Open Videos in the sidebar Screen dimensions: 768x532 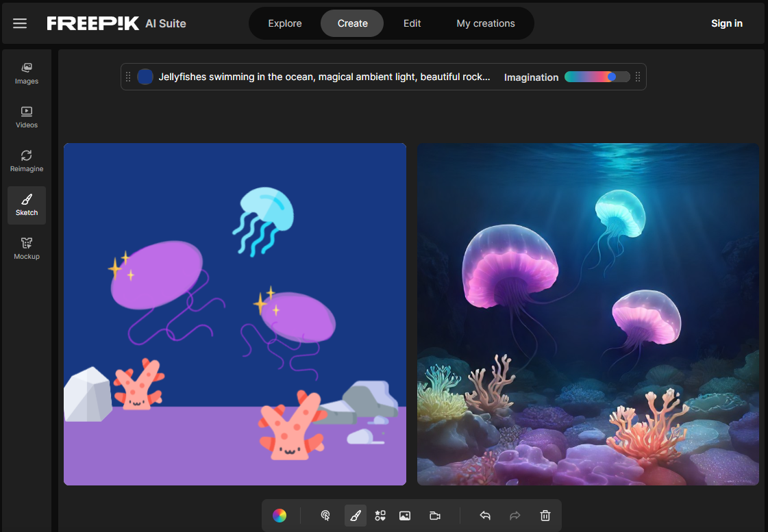pyautogui.click(x=27, y=117)
